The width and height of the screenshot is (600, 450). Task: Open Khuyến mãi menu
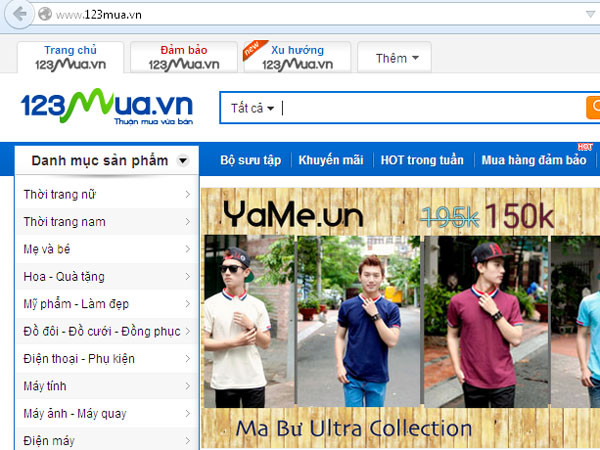coord(331,160)
